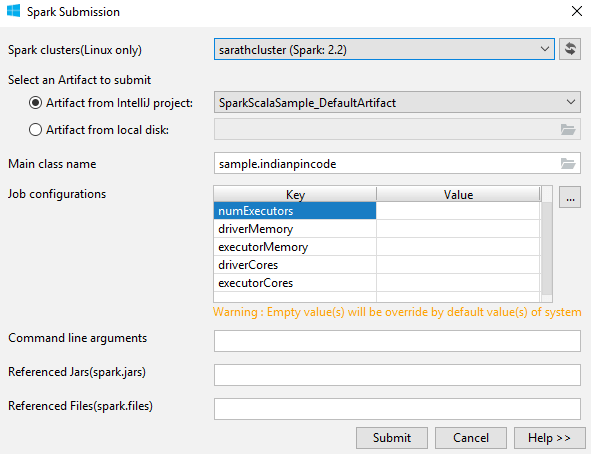Open the Spark clusters dropdown
This screenshot has height=454, width=591.
384,49
